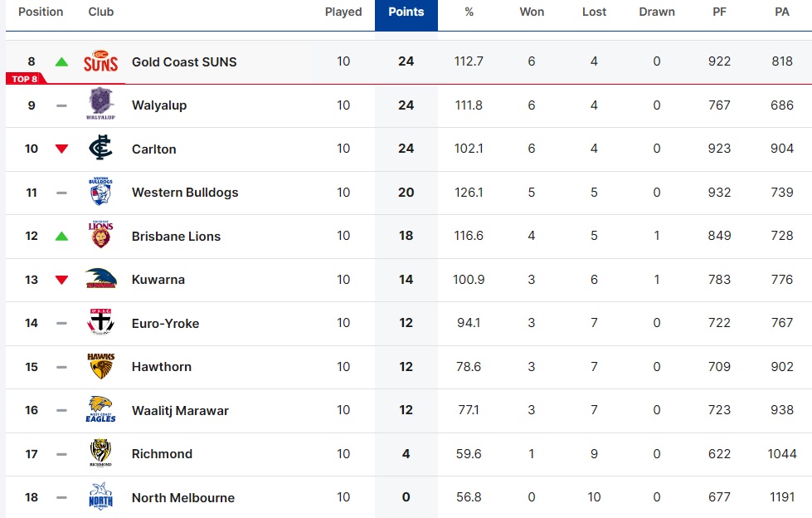Click the Carlton club logo
Image resolution: width=812 pixels, height=518 pixels.
pos(100,149)
